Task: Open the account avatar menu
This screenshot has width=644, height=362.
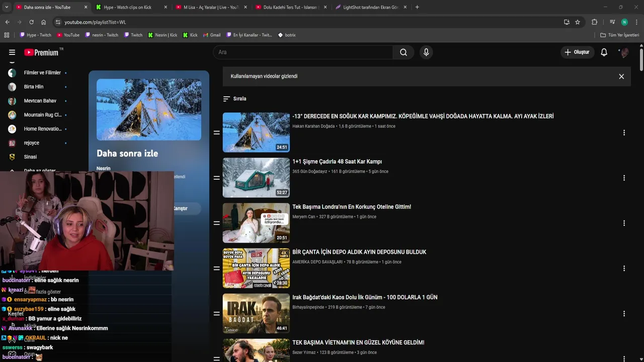Action: pos(624,52)
